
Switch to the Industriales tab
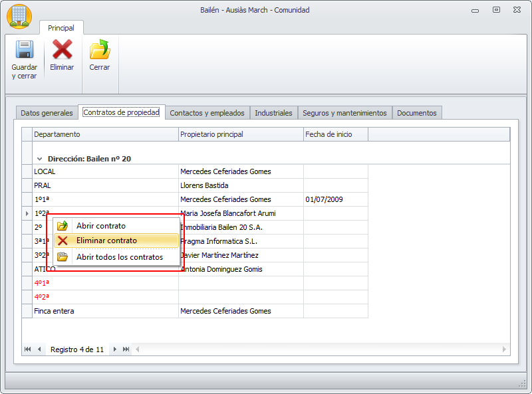(x=273, y=113)
